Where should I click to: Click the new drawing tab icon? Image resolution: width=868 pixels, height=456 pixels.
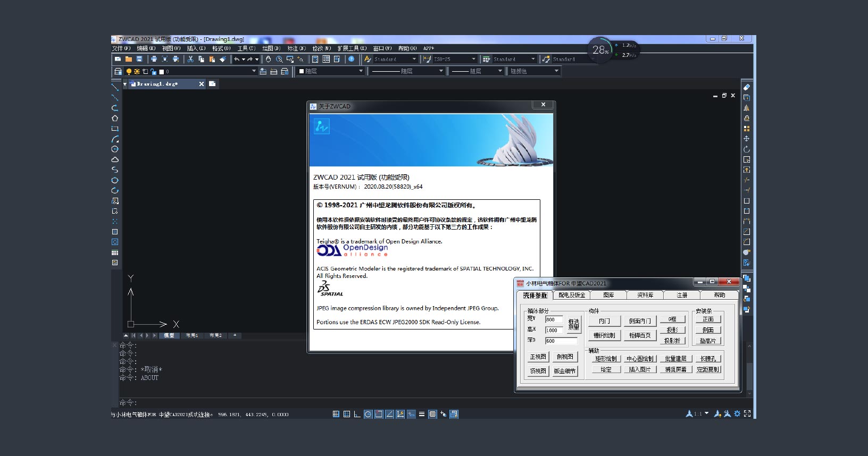pyautogui.click(x=212, y=83)
